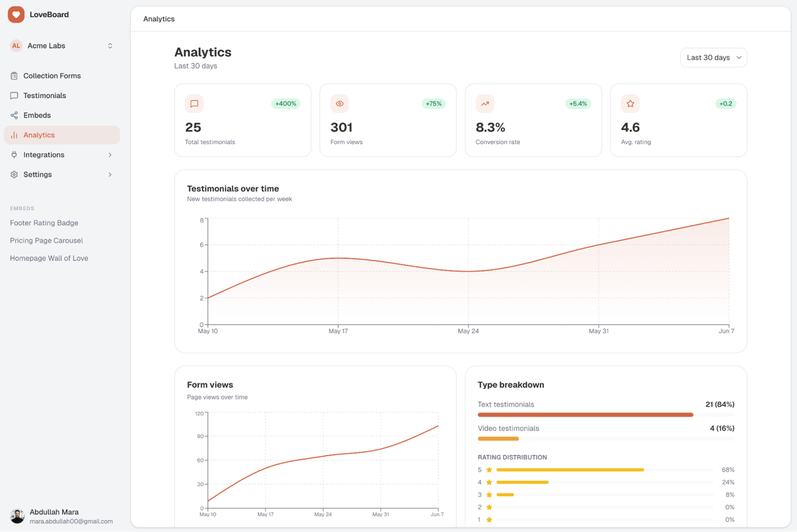Open the Homepage Wall of Love embed
797x532 pixels.
pyautogui.click(x=49, y=258)
